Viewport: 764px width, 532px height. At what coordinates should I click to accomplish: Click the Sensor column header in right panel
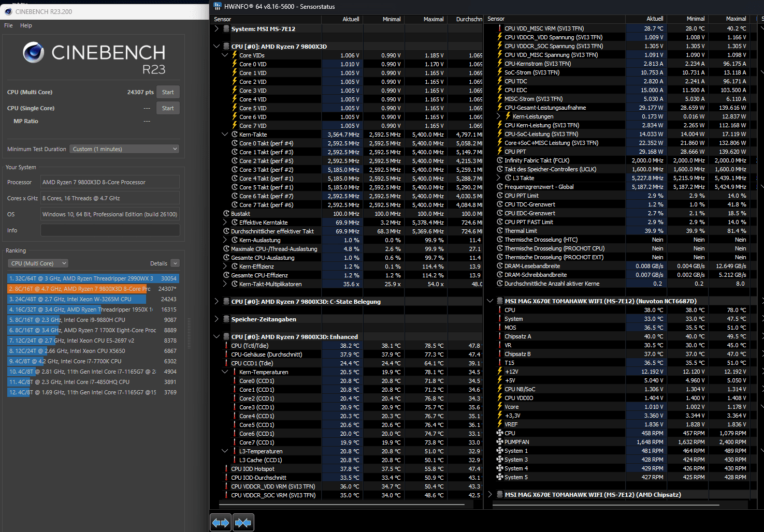pos(555,19)
